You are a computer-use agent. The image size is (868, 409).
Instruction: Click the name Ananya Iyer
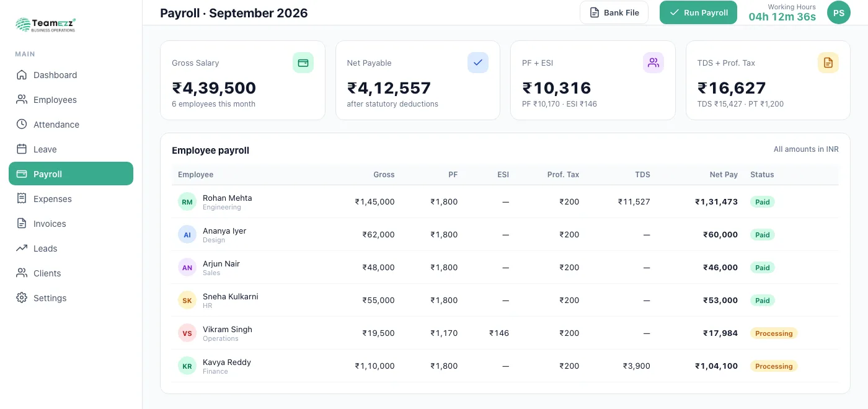224,231
